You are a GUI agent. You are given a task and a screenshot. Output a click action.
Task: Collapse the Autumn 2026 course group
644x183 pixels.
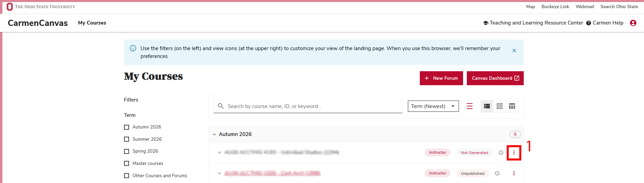coord(214,134)
